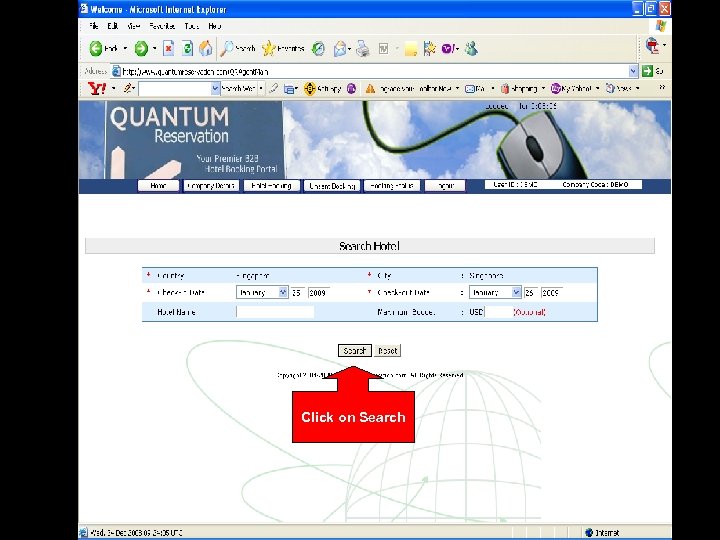Click the Stop loading icon

(x=169, y=48)
